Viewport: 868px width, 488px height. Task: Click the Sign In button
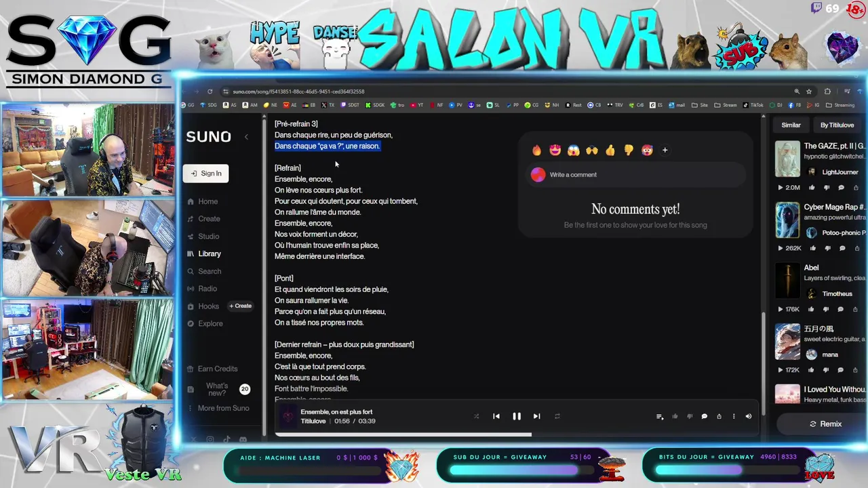[206, 174]
